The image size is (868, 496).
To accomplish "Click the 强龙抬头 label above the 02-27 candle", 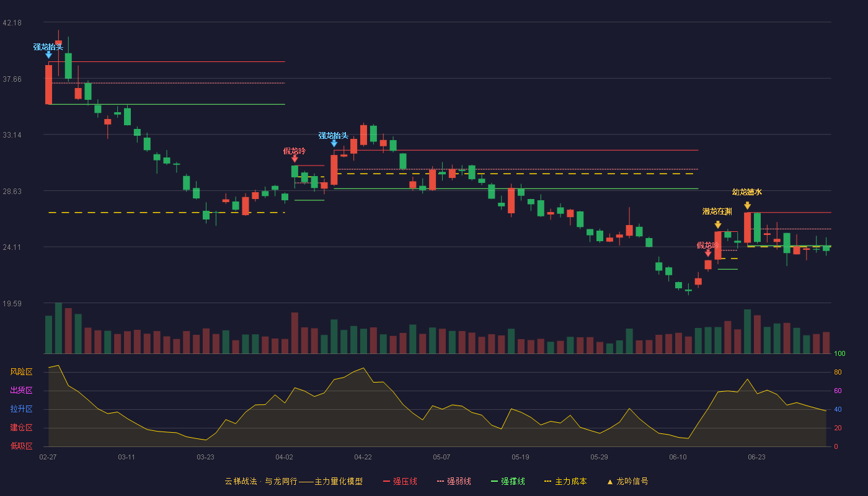I will point(48,47).
